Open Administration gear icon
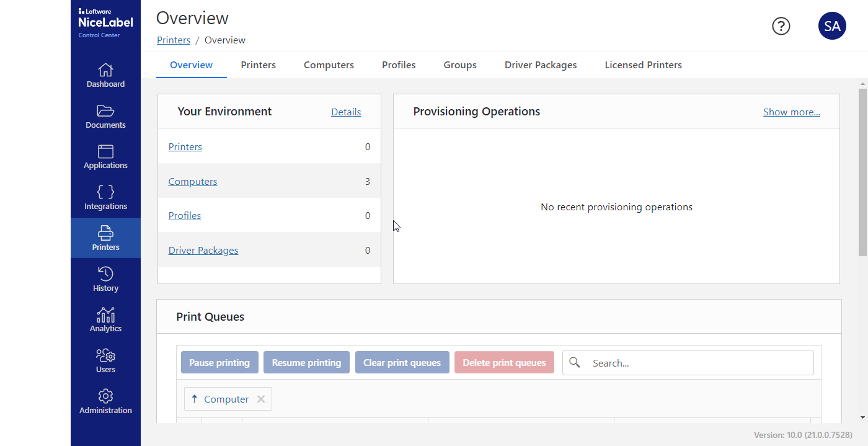 coord(105,396)
